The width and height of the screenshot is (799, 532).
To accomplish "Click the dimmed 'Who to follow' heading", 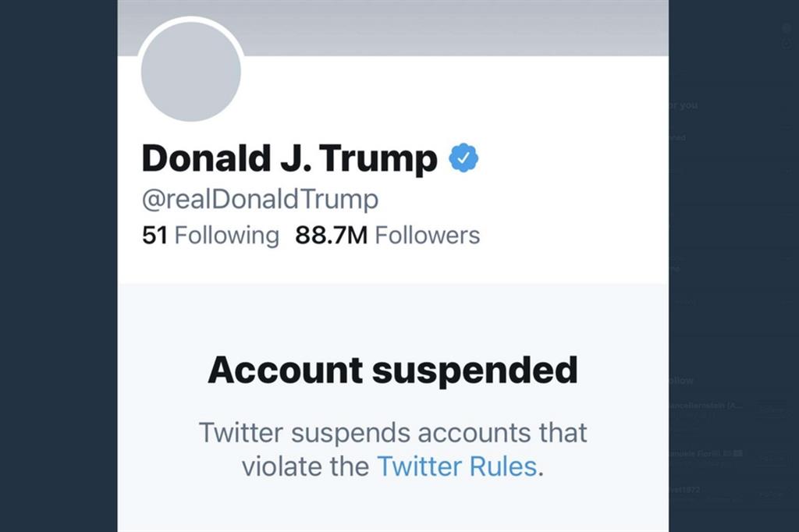I will [682, 380].
